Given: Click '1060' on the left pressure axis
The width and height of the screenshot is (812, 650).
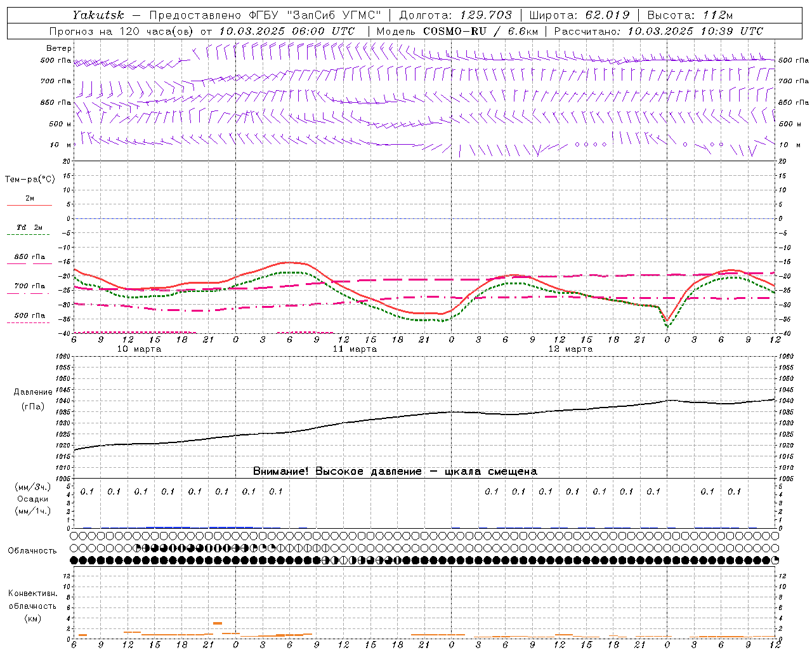Looking at the screenshot, I should [x=65, y=357].
